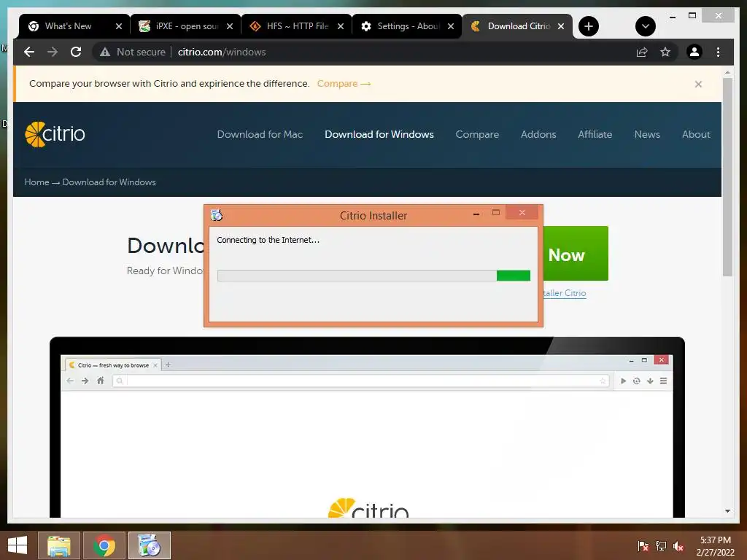Click the installer green progress bar
Image resolution: width=747 pixels, height=560 pixels.
coord(374,275)
